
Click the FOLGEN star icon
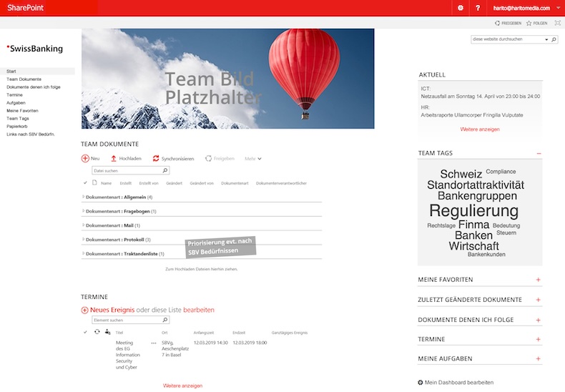529,23
